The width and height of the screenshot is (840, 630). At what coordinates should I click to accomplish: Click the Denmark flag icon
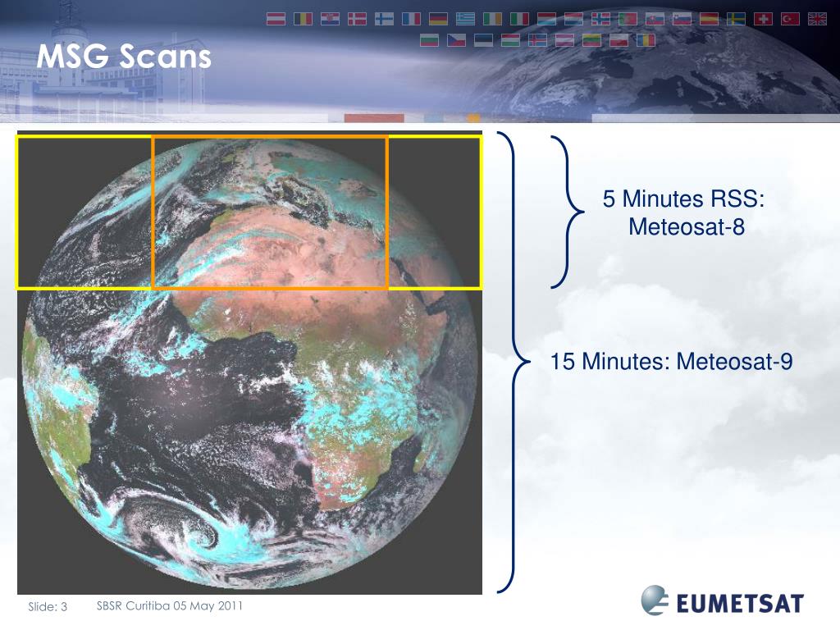[357, 20]
